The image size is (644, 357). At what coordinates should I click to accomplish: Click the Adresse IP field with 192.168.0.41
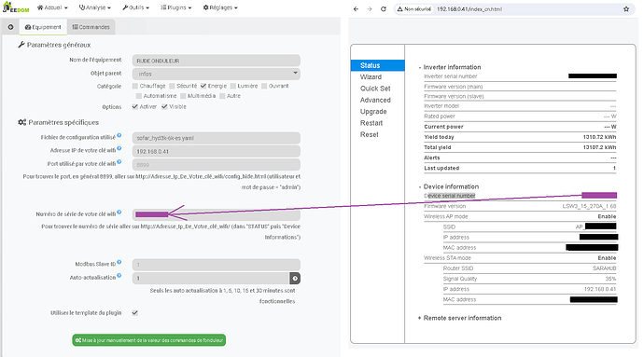pyautogui.click(x=216, y=151)
